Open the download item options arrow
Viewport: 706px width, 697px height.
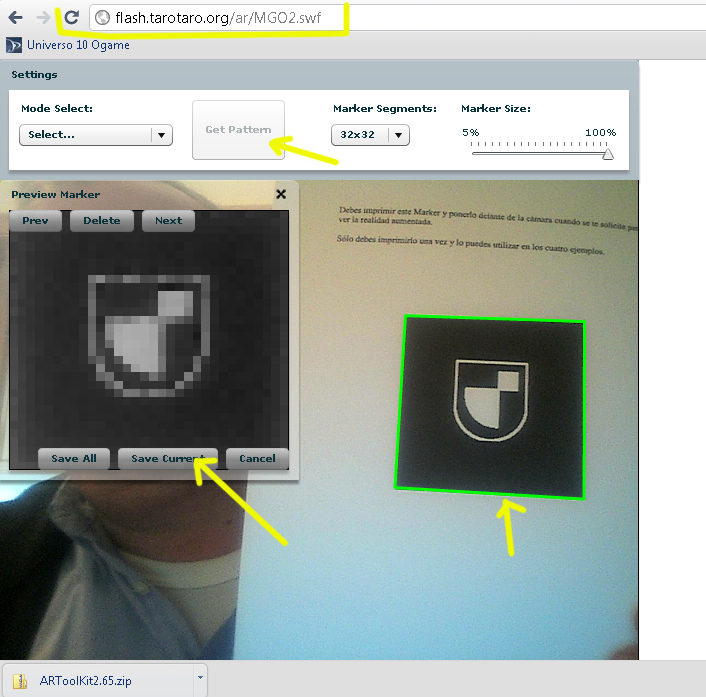coord(200,677)
